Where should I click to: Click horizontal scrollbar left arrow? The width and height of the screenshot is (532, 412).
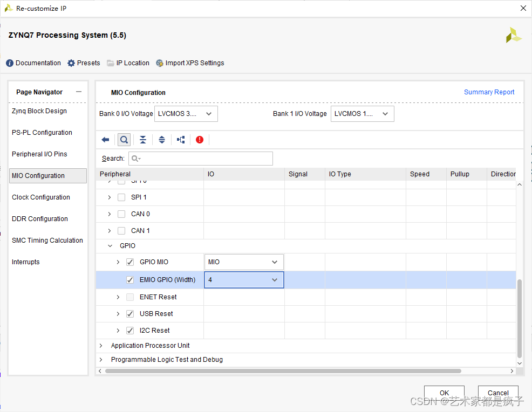tap(100, 371)
